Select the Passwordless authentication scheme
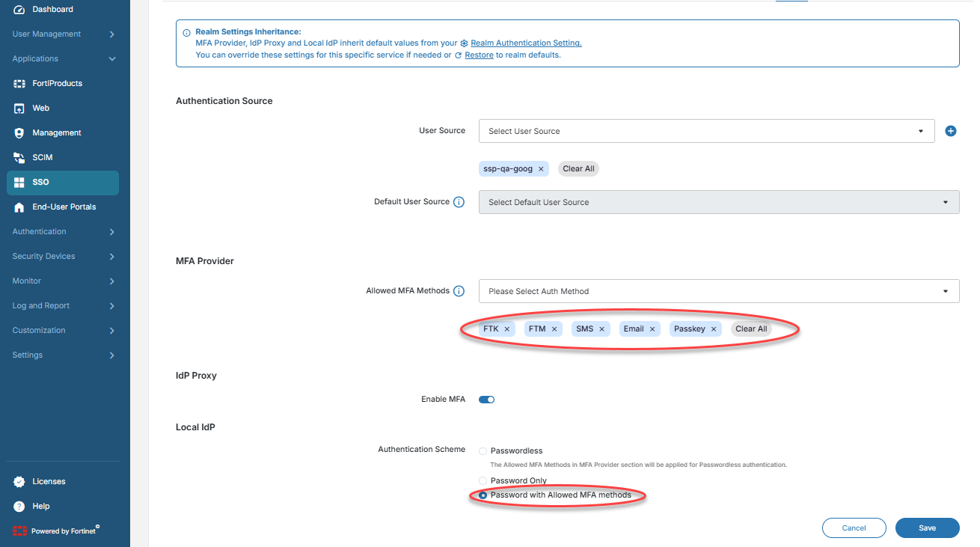 pyautogui.click(x=483, y=451)
